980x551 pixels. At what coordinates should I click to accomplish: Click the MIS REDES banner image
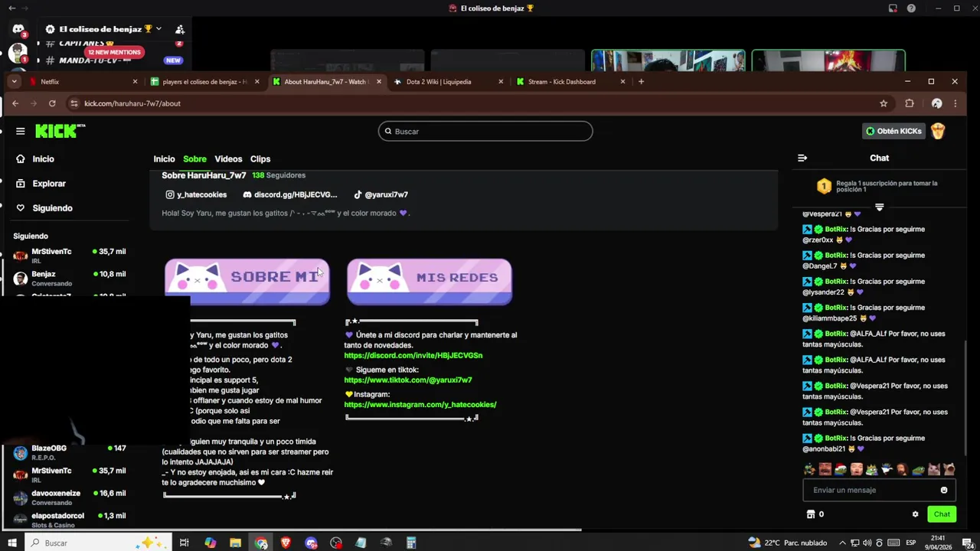[430, 282]
